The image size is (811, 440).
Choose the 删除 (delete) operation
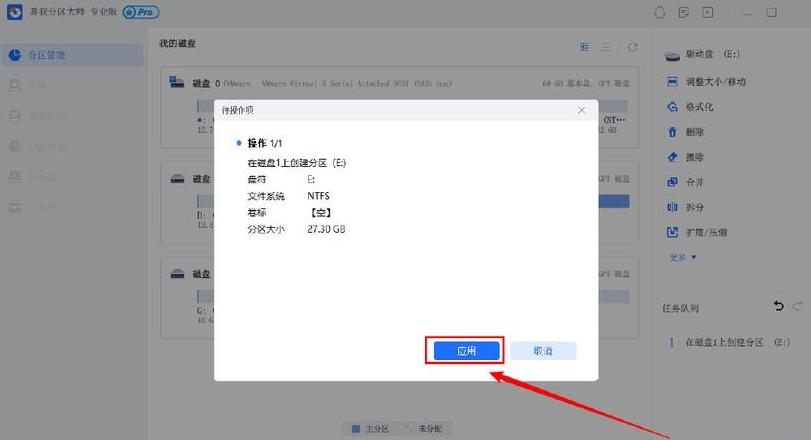coord(685,132)
